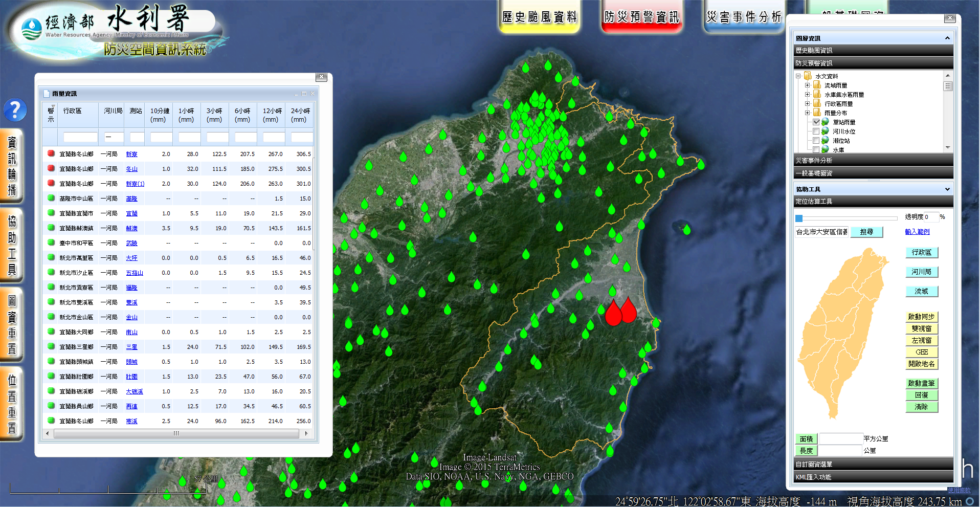The width and height of the screenshot is (980, 507).
Task: Click the 流域雨量 folder icon
Action: point(817,85)
